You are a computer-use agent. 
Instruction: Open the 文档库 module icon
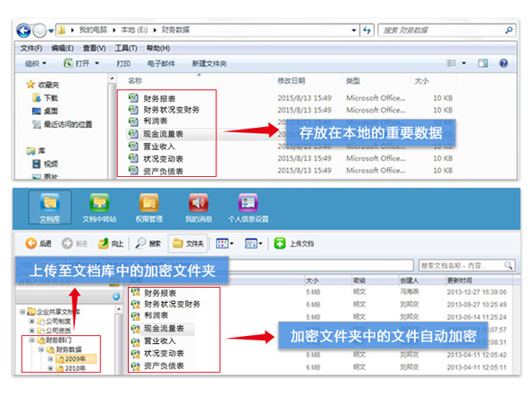[x=50, y=207]
